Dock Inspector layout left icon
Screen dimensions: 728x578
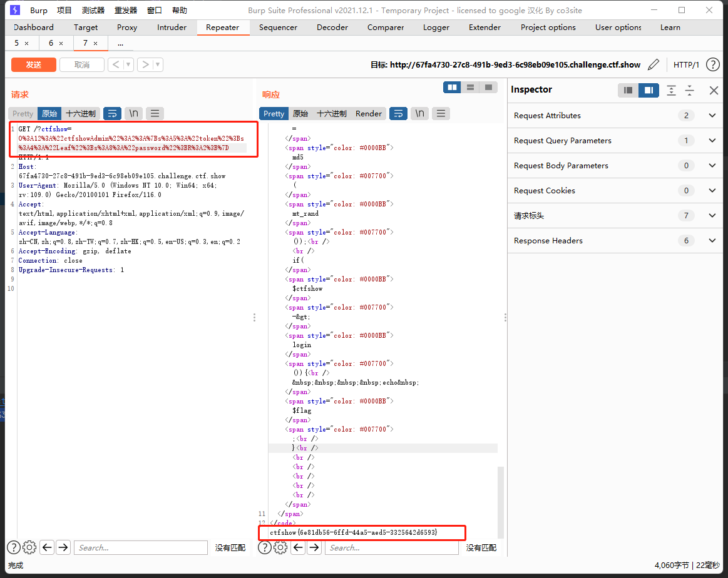point(628,90)
